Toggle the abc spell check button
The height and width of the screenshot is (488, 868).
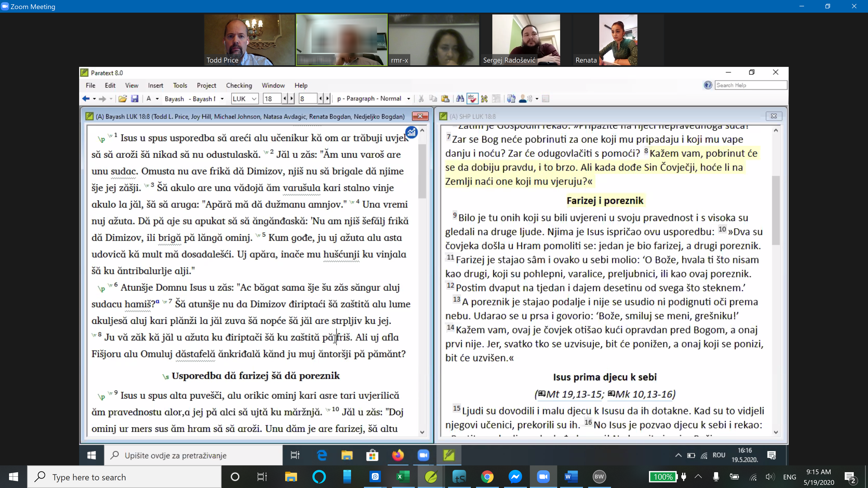click(x=472, y=99)
